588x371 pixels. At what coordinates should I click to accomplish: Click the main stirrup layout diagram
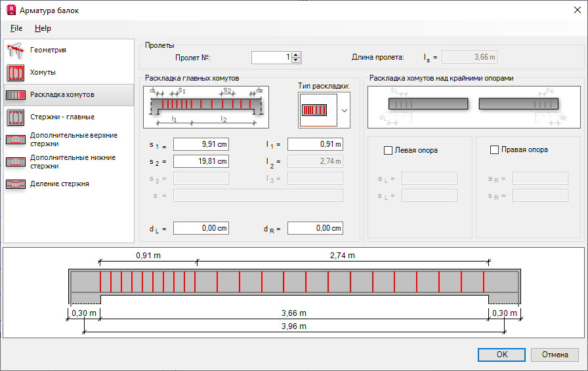206,107
